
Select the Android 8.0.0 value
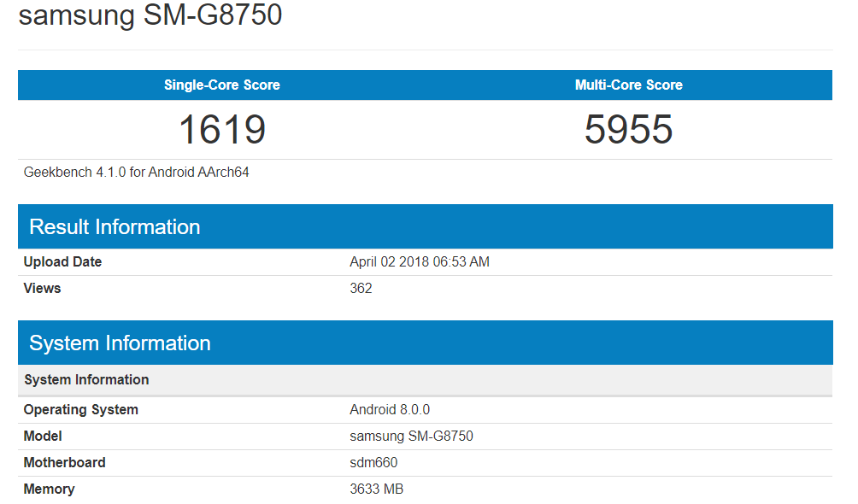pyautogui.click(x=389, y=409)
